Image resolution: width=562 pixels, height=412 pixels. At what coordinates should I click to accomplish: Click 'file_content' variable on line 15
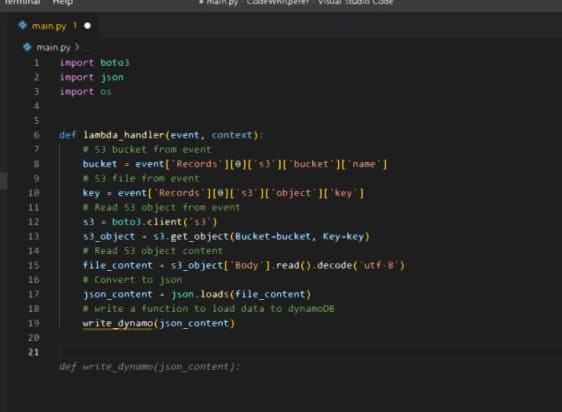(118, 265)
